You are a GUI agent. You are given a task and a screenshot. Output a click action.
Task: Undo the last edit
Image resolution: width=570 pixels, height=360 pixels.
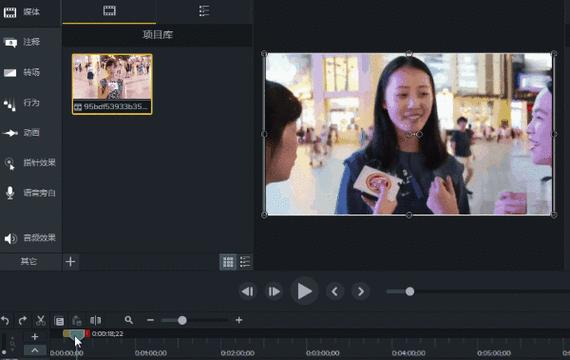5,320
